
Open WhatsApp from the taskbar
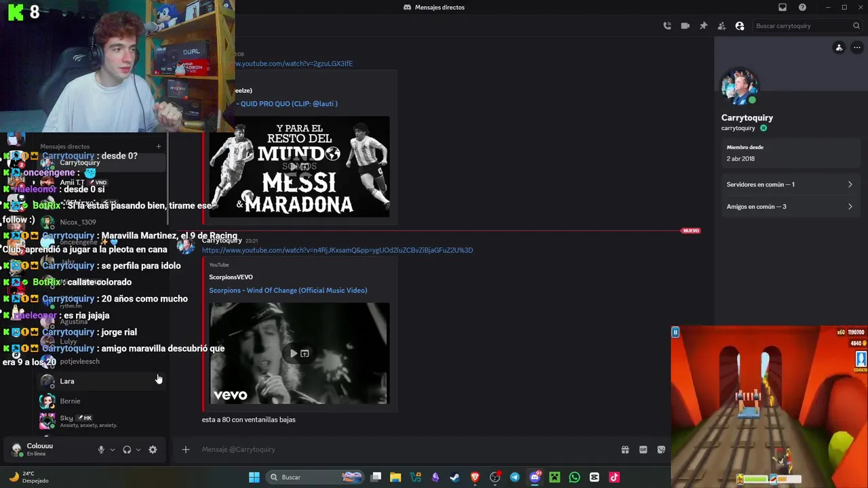pyautogui.click(x=574, y=477)
